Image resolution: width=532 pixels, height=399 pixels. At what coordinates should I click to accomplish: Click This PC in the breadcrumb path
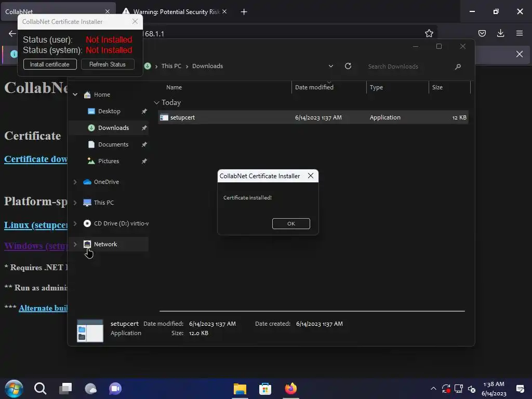click(171, 66)
